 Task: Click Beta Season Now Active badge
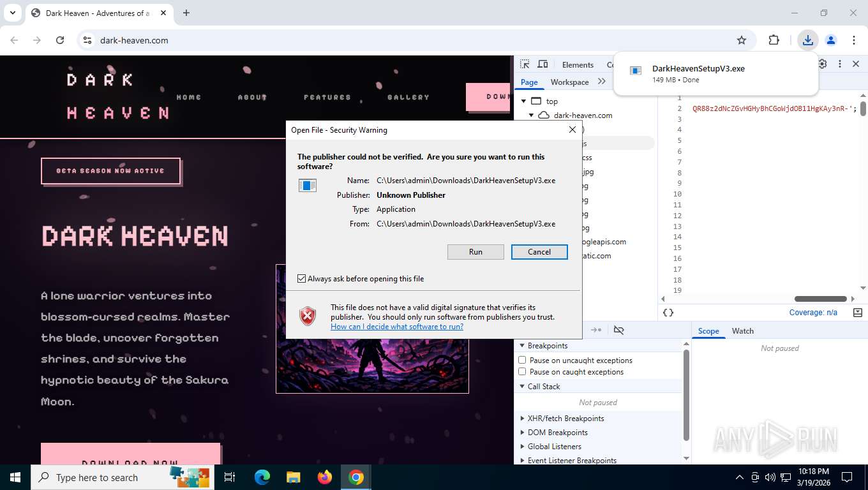pyautogui.click(x=110, y=171)
